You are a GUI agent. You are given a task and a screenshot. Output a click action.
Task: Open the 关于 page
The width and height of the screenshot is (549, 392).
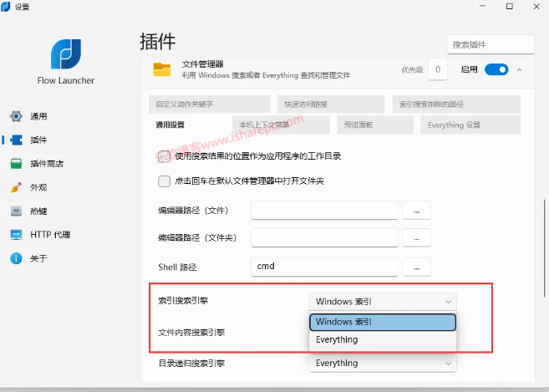[x=38, y=258]
